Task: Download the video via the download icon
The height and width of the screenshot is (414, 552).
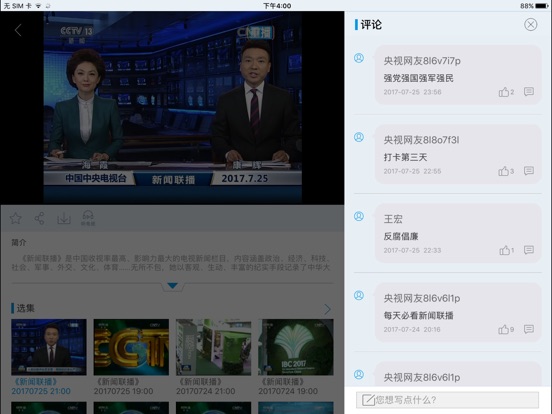Action: (x=64, y=218)
